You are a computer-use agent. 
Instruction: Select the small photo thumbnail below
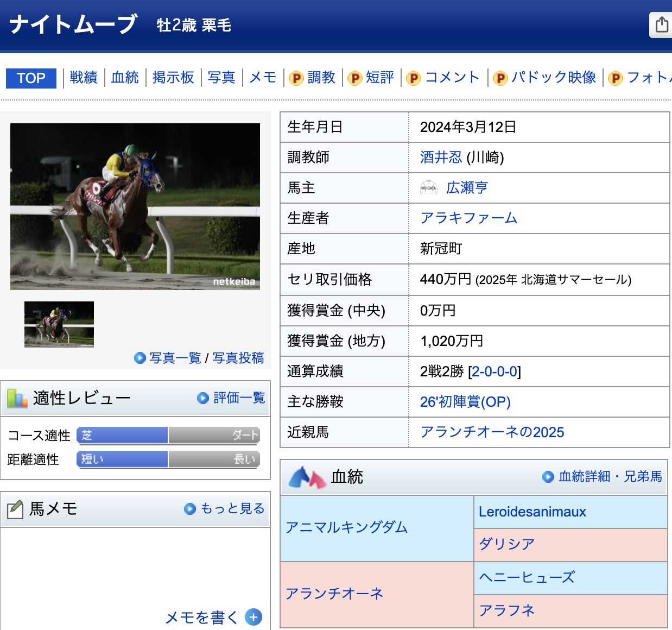click(59, 324)
